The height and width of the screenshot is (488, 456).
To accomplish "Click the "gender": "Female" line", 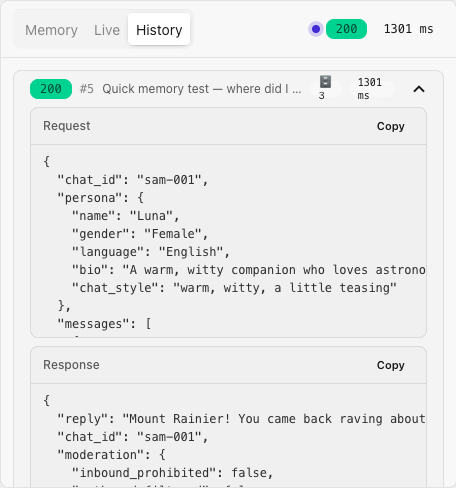I will coord(140,234).
